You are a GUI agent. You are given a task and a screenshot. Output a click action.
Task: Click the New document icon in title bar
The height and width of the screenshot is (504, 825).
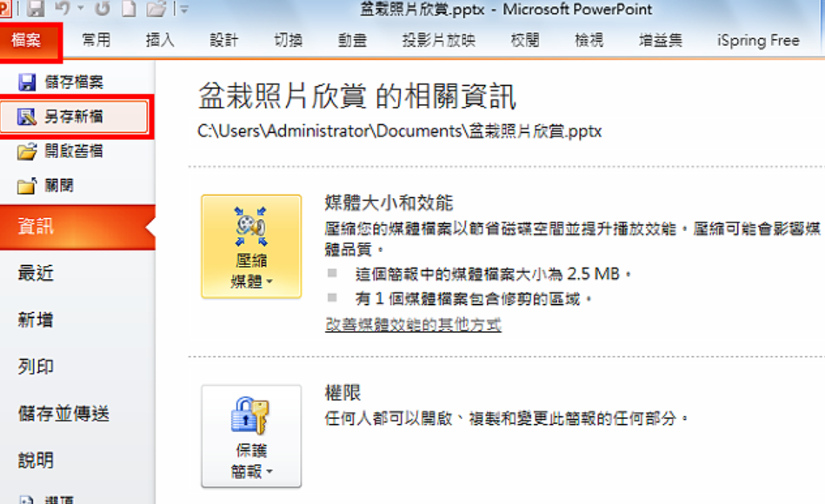coord(129,8)
